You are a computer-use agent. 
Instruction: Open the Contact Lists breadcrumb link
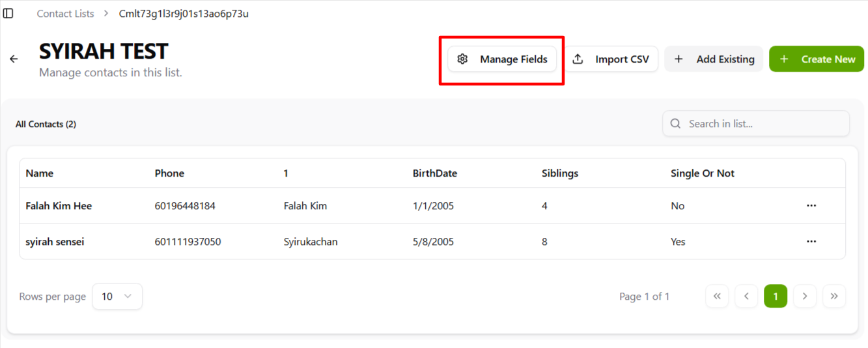click(65, 14)
